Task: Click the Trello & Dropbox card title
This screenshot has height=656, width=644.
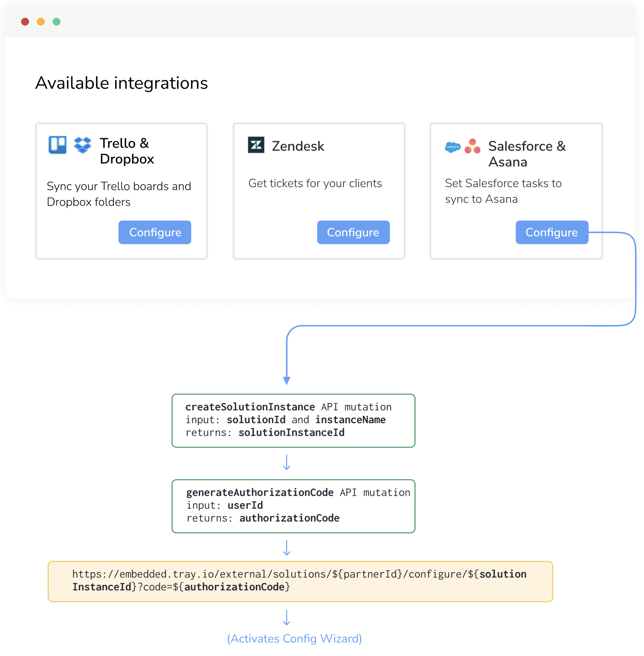Action: pos(127,151)
